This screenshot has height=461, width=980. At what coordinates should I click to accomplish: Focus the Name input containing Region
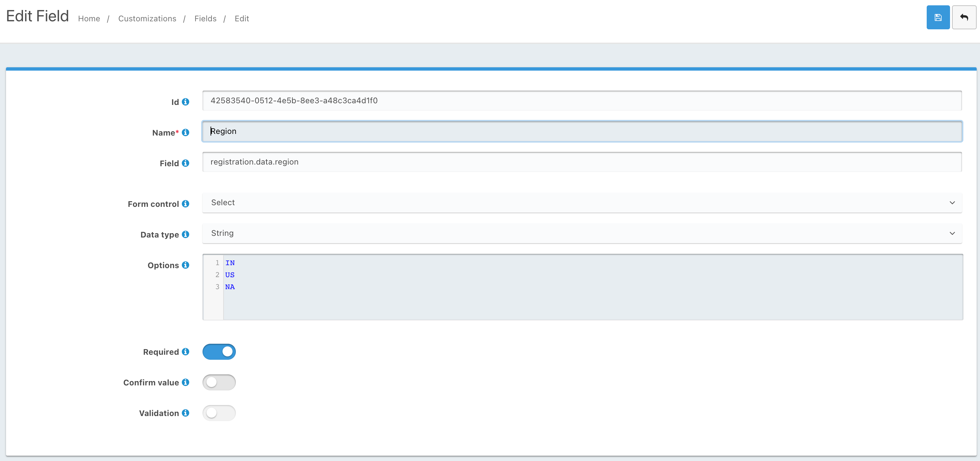(x=582, y=131)
